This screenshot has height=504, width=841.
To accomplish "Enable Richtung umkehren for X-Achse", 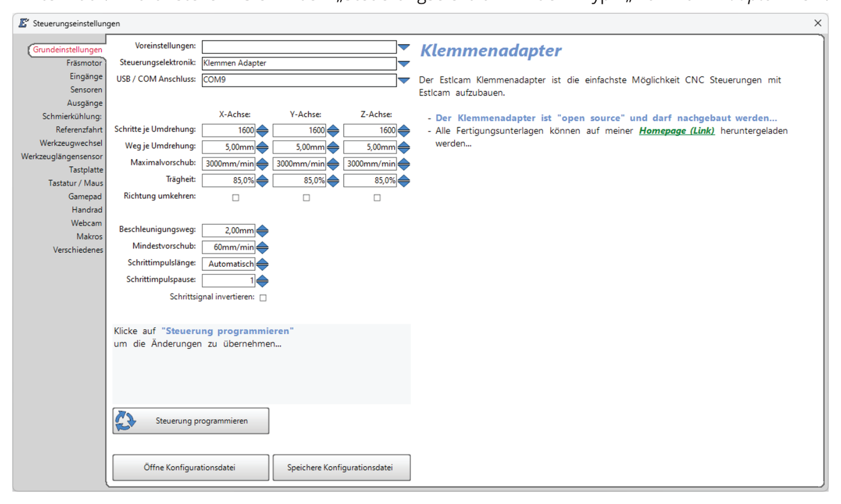I will 235,198.
